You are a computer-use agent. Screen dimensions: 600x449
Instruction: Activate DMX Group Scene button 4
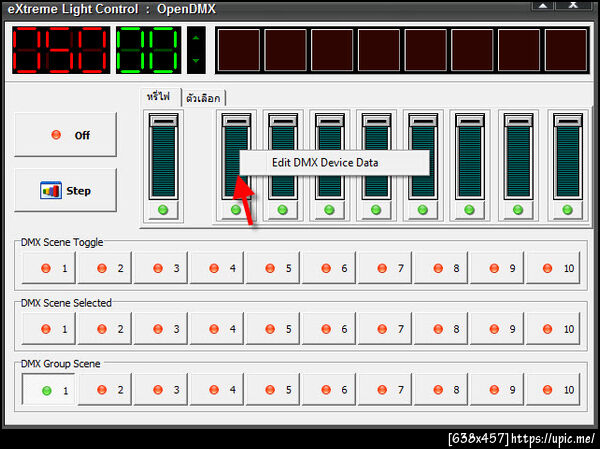click(217, 390)
